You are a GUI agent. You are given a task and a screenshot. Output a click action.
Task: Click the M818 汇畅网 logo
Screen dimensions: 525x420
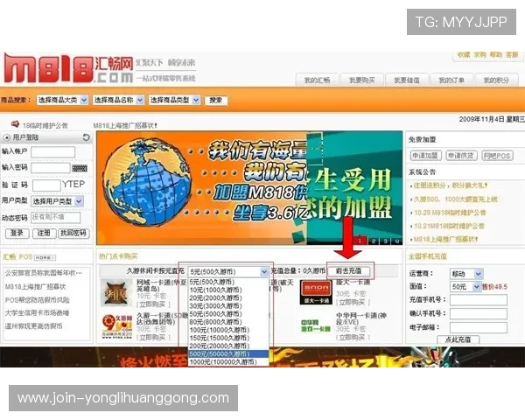(68, 68)
